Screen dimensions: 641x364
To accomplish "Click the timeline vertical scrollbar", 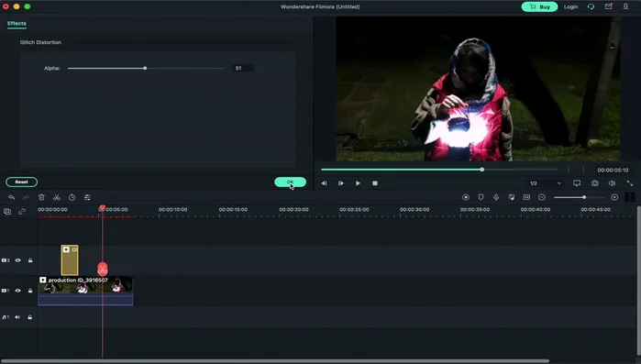I will click(x=638, y=280).
